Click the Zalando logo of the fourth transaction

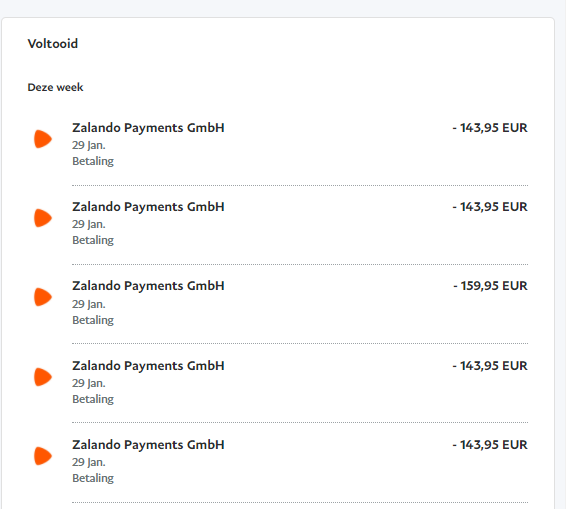(43, 377)
